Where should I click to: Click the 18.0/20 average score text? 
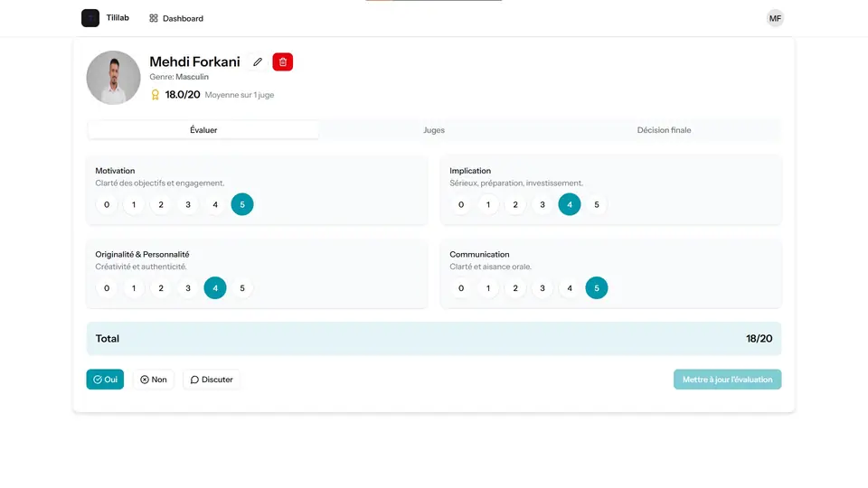183,95
